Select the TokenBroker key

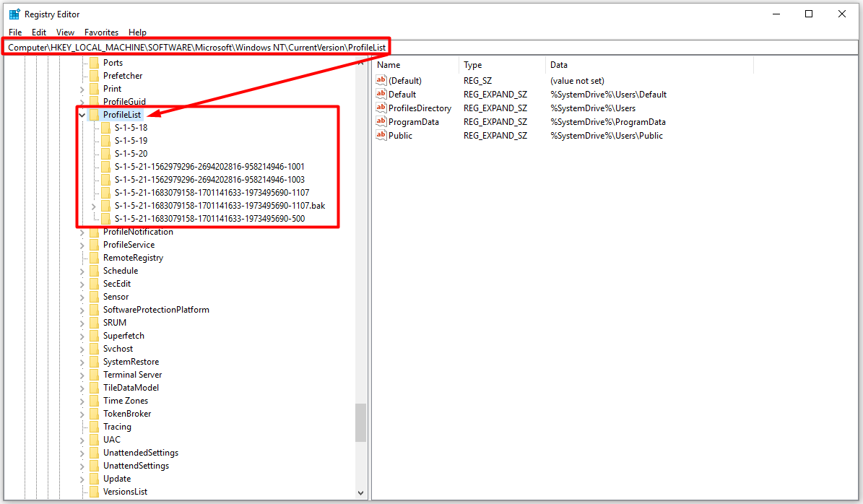point(127,414)
